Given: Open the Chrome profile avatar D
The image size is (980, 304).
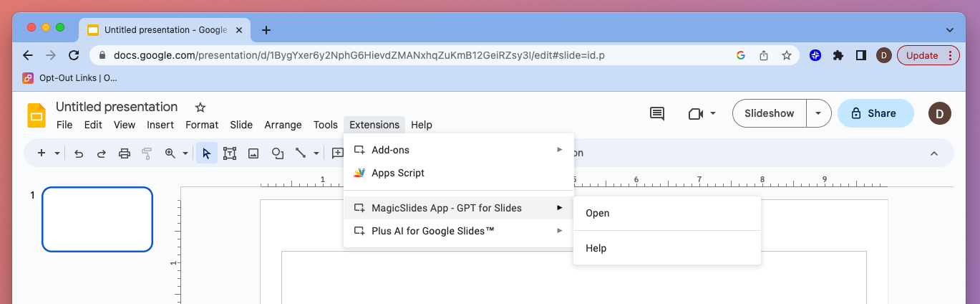Looking at the screenshot, I should [884, 55].
